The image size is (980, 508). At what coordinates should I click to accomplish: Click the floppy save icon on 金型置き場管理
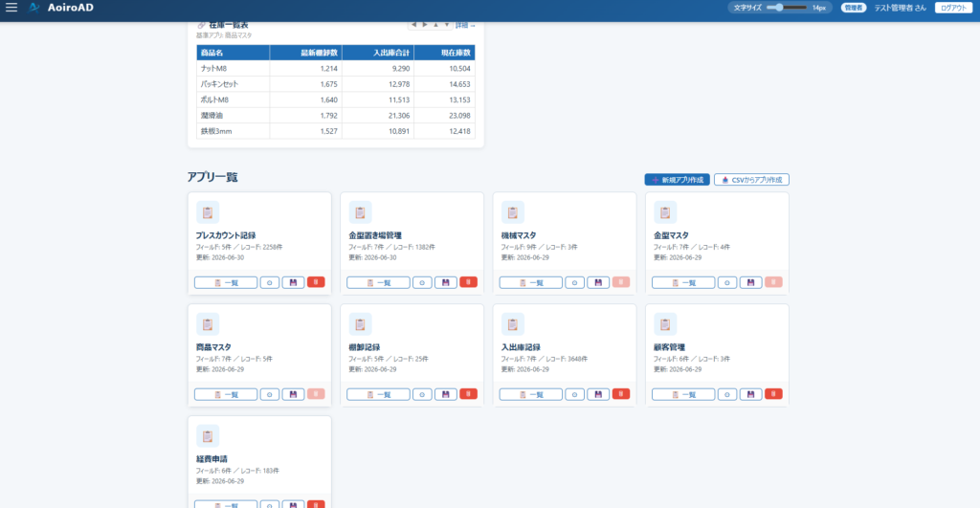[x=446, y=282]
